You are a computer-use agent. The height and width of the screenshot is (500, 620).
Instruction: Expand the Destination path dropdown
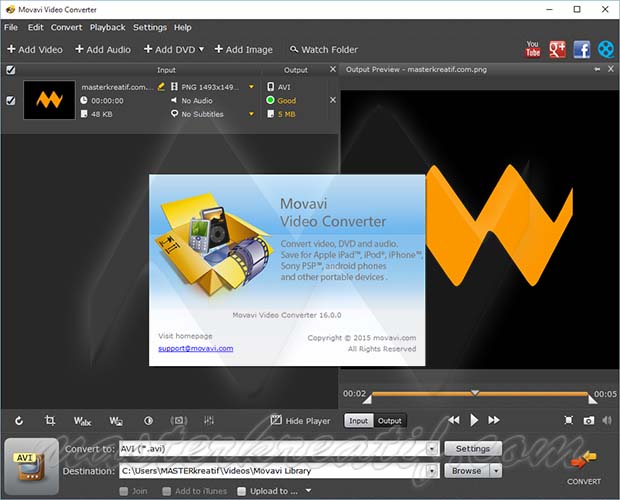click(432, 471)
